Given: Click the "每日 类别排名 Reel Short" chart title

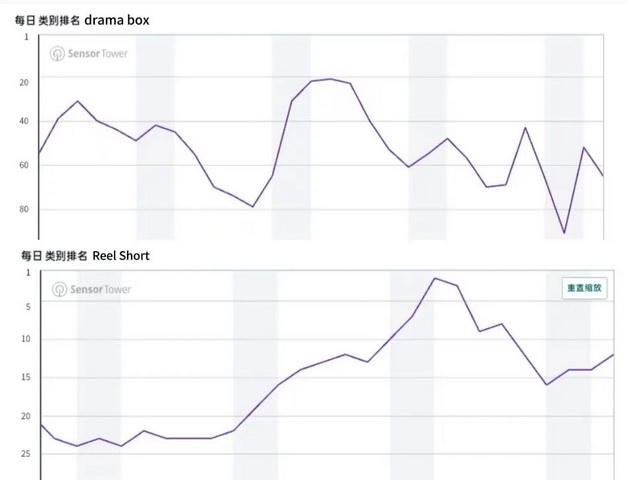Looking at the screenshot, I should pyautogui.click(x=84, y=256).
